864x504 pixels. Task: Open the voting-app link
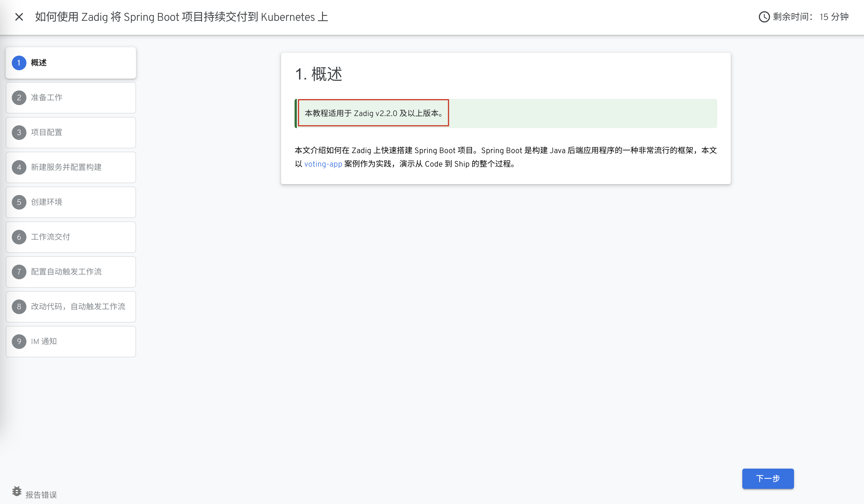(323, 164)
